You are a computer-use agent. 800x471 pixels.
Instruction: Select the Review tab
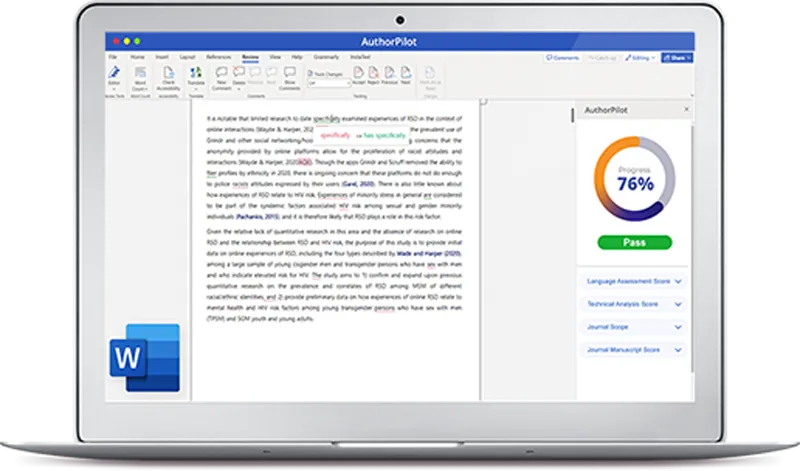[250, 57]
